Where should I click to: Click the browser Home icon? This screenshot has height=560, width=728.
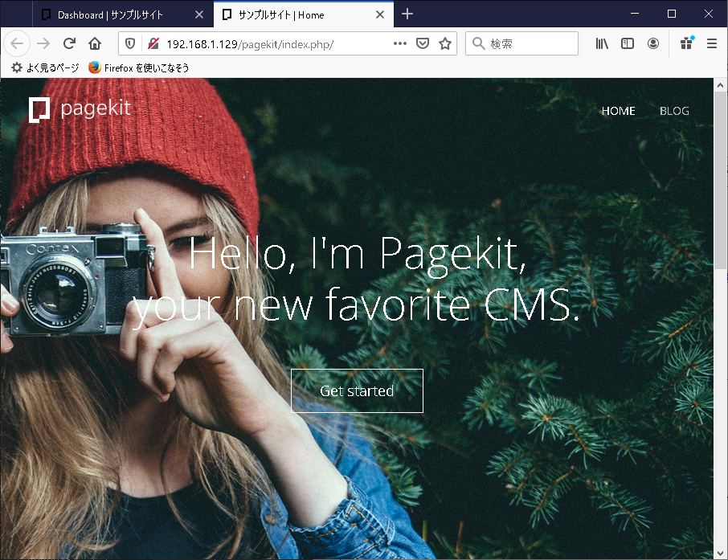click(95, 43)
